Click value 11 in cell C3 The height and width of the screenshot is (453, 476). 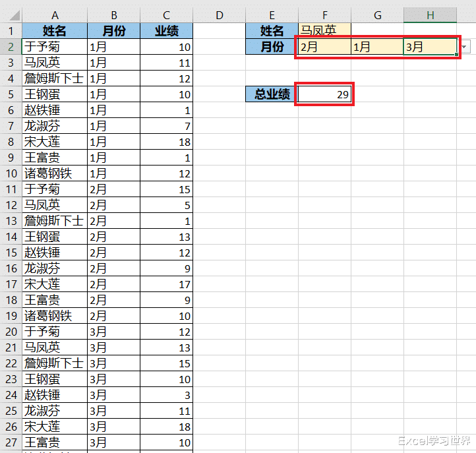[x=166, y=63]
